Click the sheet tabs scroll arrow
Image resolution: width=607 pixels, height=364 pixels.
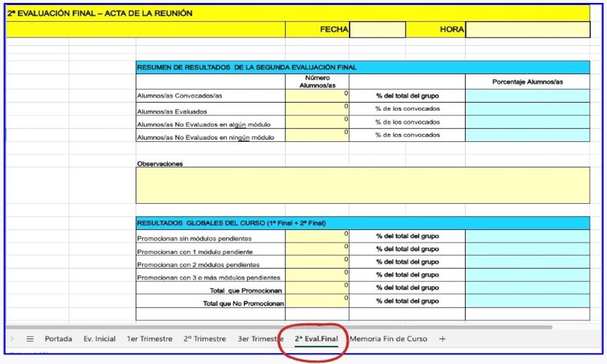point(12,339)
